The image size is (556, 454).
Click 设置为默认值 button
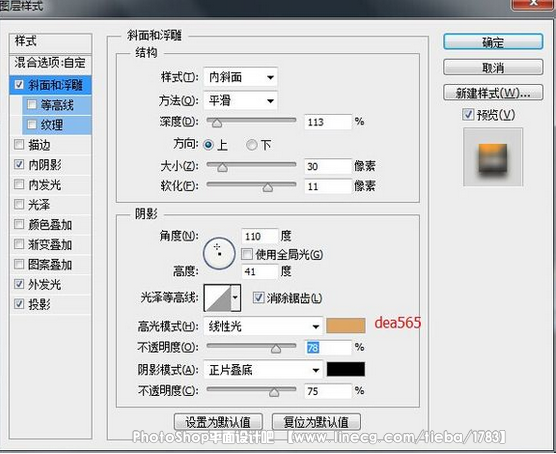tap(218, 422)
